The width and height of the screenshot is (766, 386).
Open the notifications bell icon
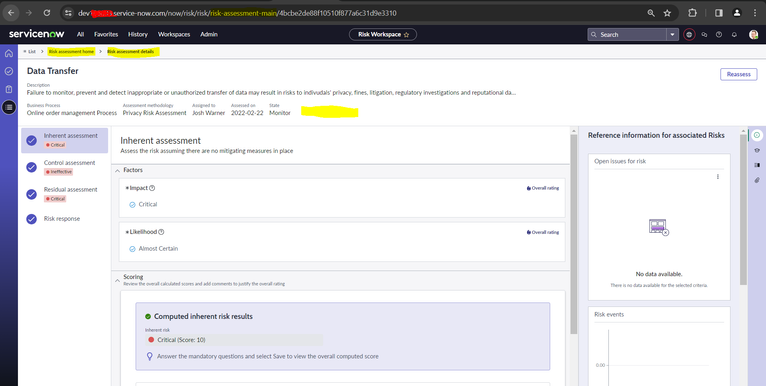pos(734,35)
